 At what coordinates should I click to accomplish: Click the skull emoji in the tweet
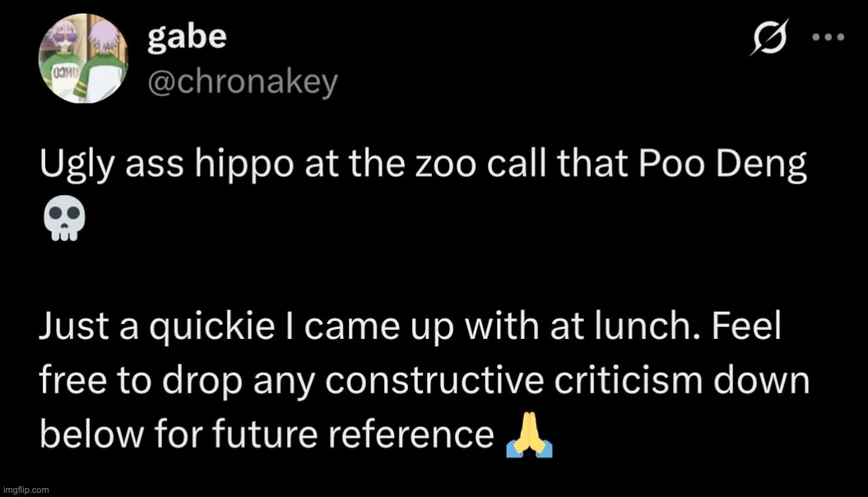(61, 221)
